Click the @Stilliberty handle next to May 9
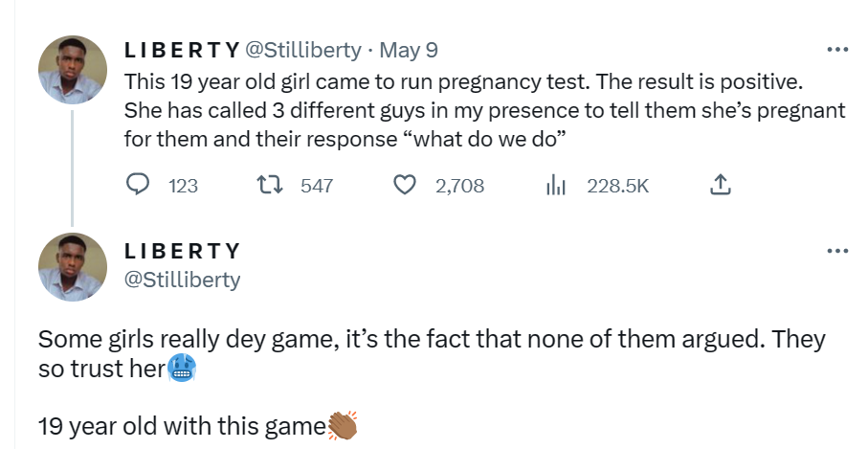Image resolution: width=868 pixels, height=449 pixels. [303, 50]
